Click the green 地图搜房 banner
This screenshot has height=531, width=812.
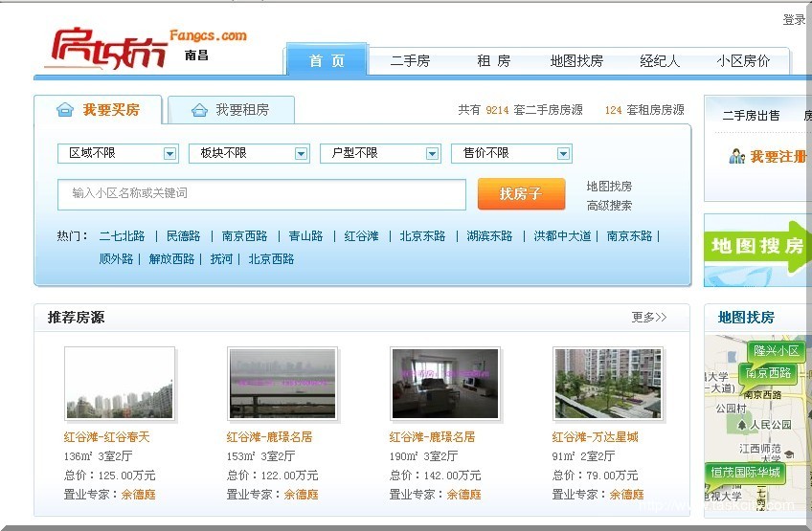pyautogui.click(x=757, y=247)
